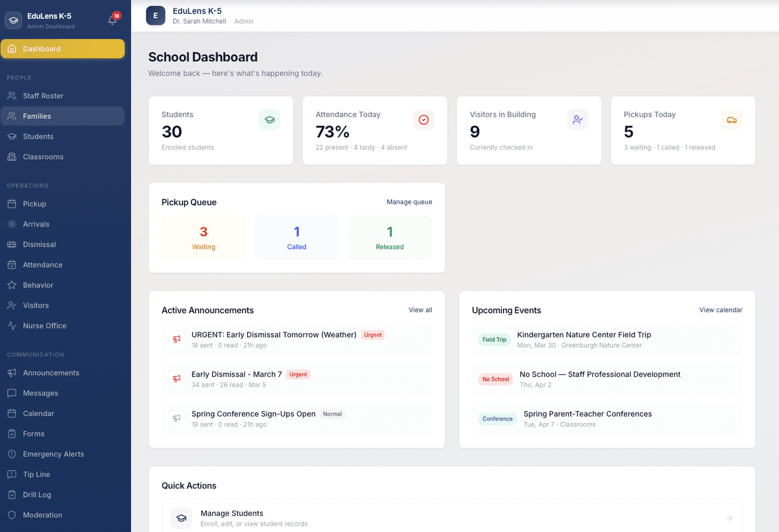Open View calendar for Upcoming Events

click(721, 310)
